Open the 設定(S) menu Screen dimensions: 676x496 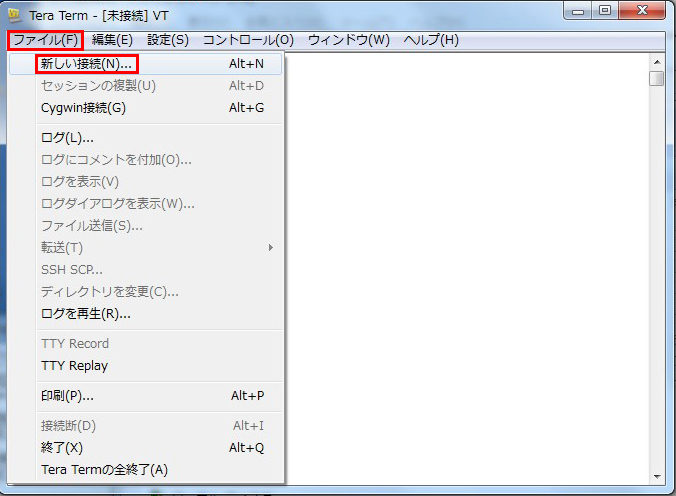click(167, 40)
